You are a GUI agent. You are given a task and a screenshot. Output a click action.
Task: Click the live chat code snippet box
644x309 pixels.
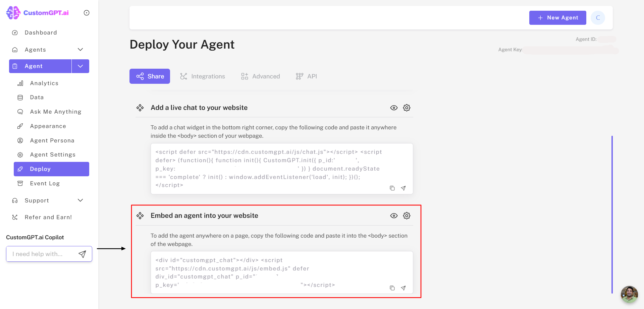(x=282, y=169)
